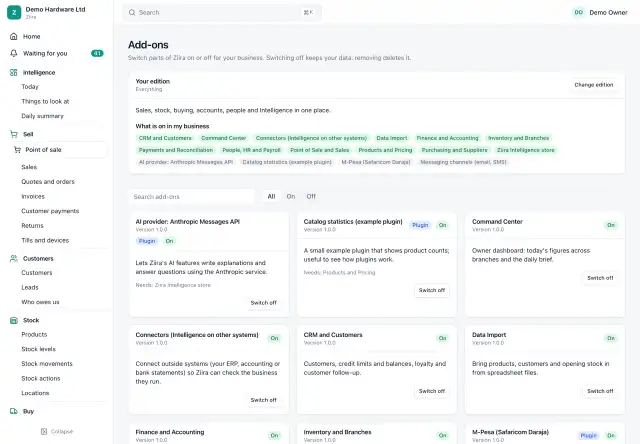The height and width of the screenshot is (444, 640).
Task: Switch off CRM and Customers add-on
Action: 431,391
